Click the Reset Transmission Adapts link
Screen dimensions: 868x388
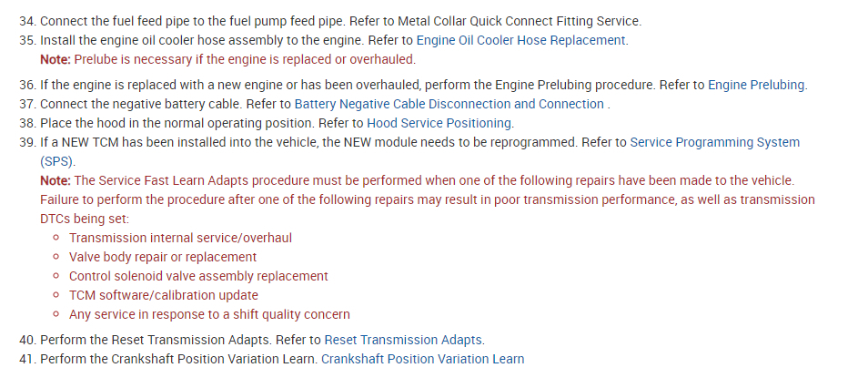403,340
